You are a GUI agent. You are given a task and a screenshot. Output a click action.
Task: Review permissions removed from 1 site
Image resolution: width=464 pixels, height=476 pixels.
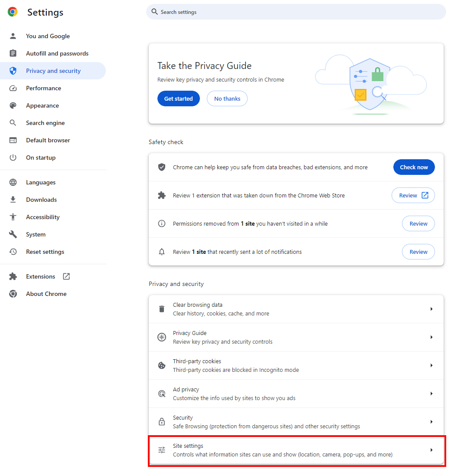coord(418,224)
